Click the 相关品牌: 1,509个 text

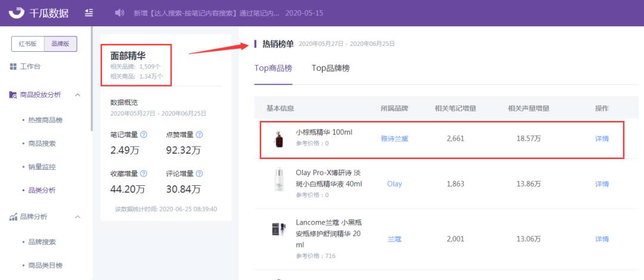(135, 67)
